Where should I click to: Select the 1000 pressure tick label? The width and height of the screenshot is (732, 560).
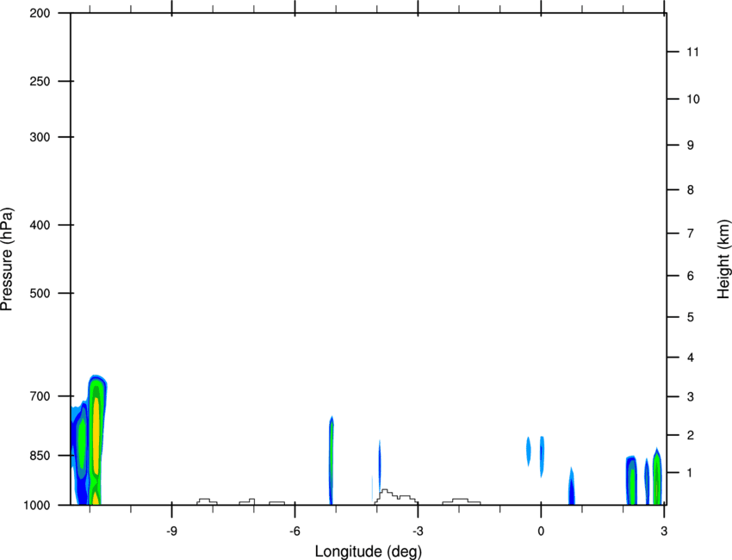point(37,505)
